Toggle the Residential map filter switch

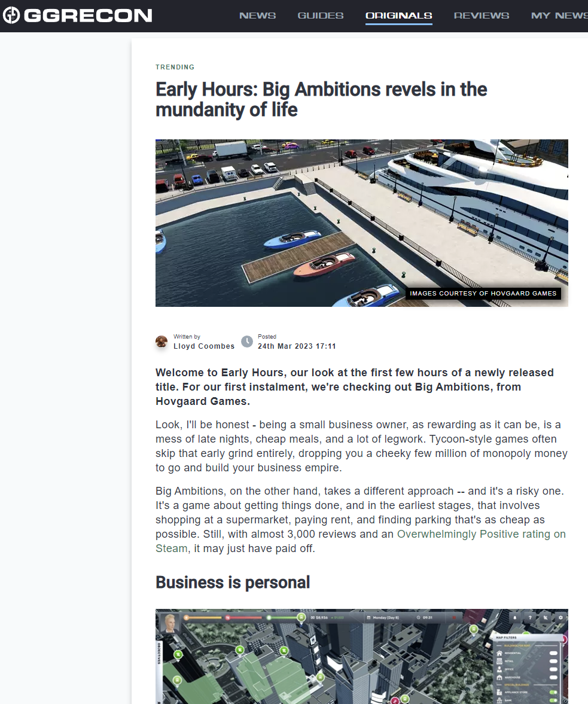[553, 653]
